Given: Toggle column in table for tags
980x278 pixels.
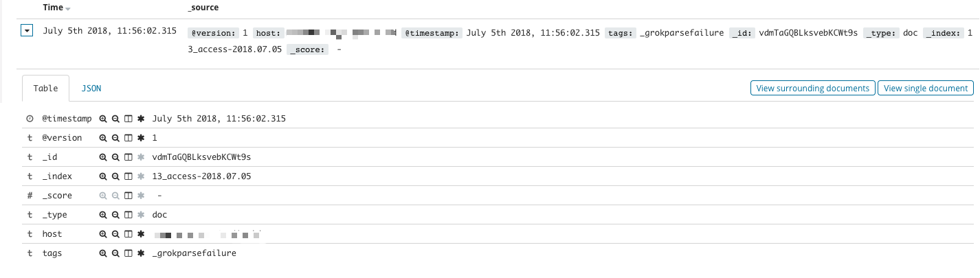Looking at the screenshot, I should point(128,253).
